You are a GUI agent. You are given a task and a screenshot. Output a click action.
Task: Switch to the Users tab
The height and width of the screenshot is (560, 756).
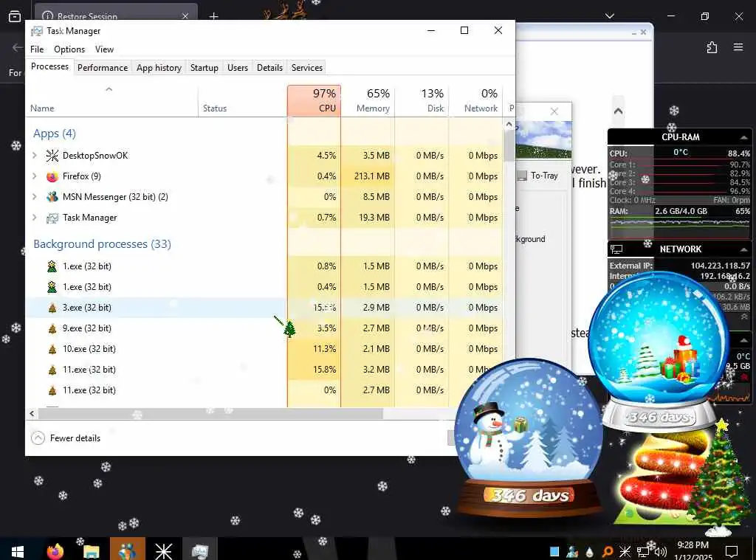coord(237,68)
